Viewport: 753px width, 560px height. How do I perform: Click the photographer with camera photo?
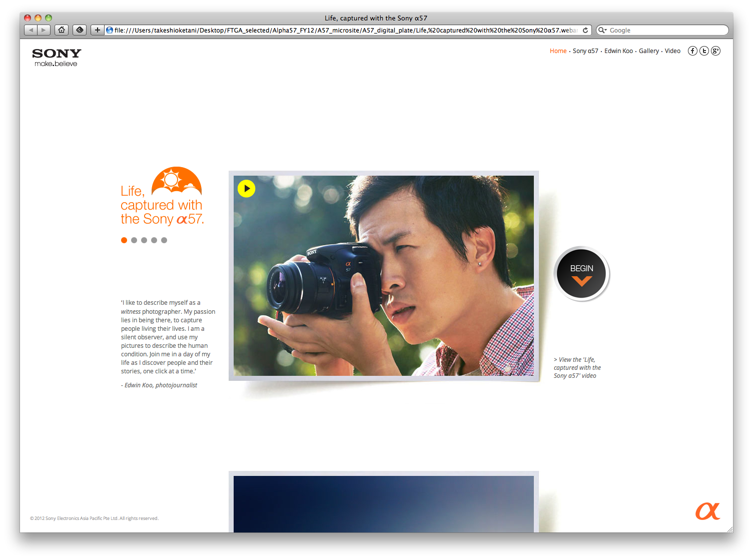point(384,276)
